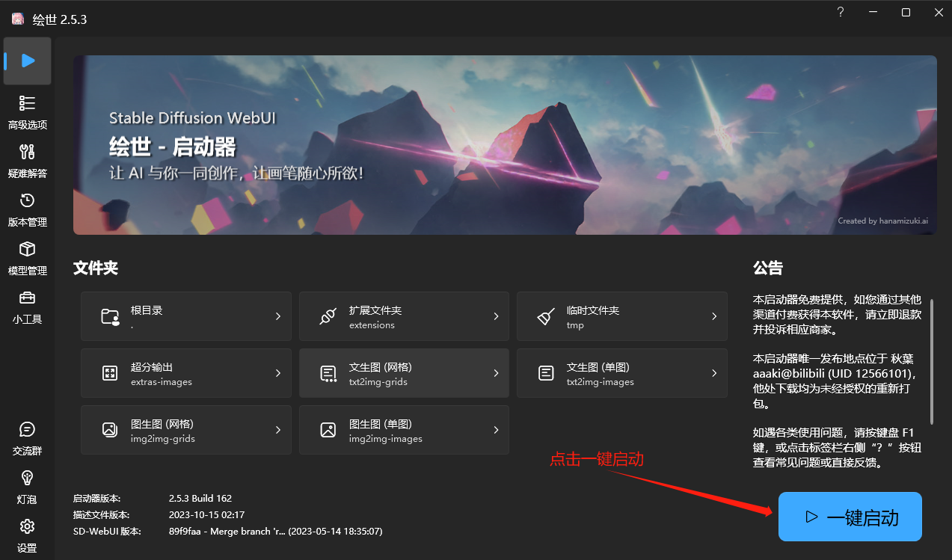Image resolution: width=952 pixels, height=560 pixels.
Task: Expand the 图生图 (网格) card chevron
Action: [278, 430]
